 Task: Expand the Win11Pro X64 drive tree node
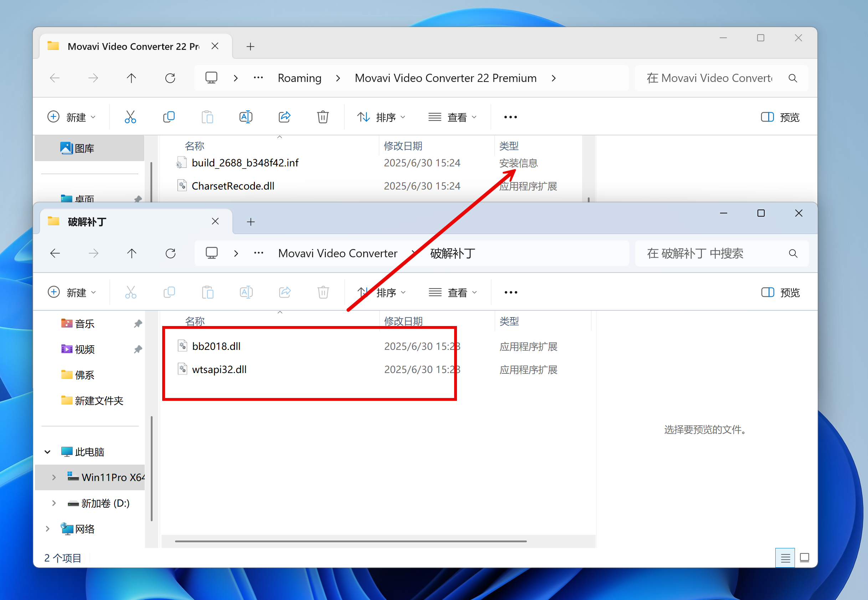[54, 477]
